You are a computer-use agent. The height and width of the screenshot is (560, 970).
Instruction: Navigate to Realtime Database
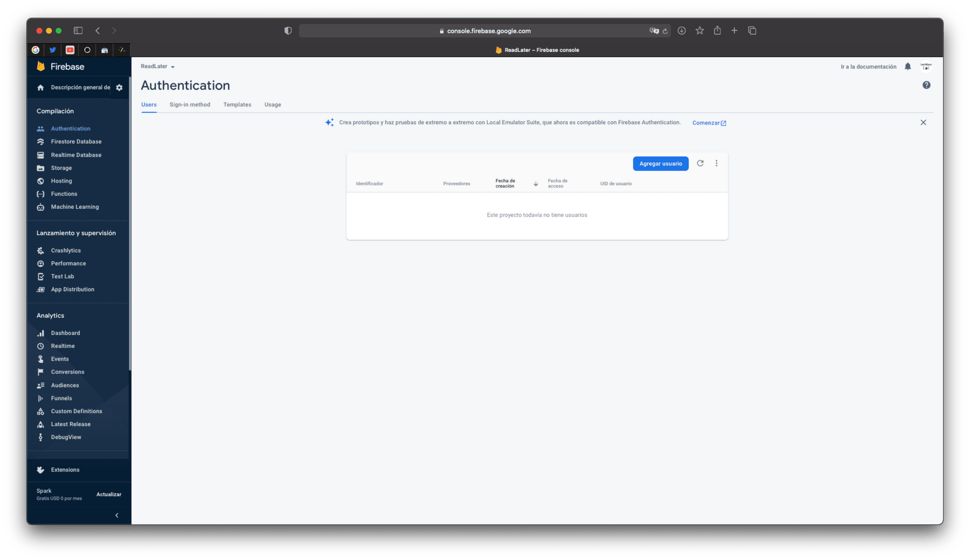click(x=75, y=155)
